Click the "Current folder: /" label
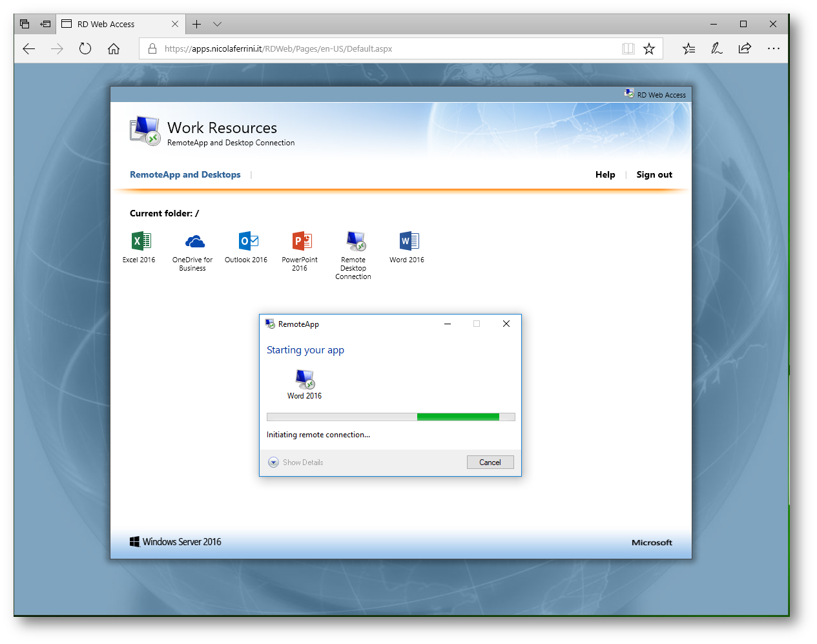This screenshot has width=817, height=644. tap(164, 213)
